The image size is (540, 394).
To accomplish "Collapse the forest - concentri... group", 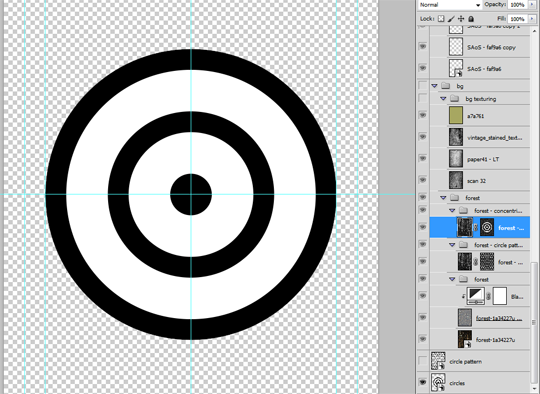I will 452,210.
